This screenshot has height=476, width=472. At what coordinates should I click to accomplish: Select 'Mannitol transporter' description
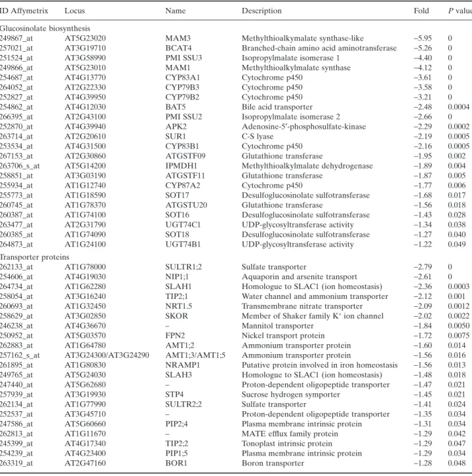click(x=278, y=326)
